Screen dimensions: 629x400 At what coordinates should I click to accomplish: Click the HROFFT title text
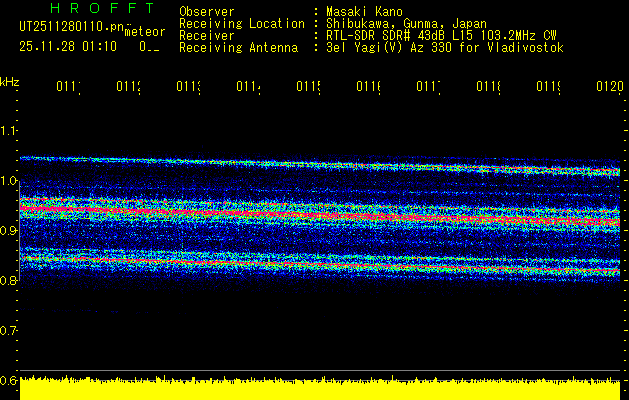point(87,8)
